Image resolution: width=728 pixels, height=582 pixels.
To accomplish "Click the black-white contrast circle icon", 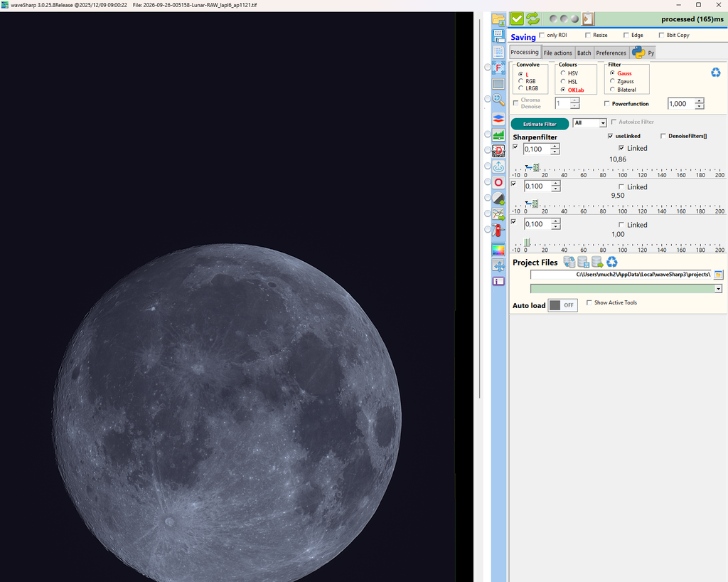I will coord(498,199).
